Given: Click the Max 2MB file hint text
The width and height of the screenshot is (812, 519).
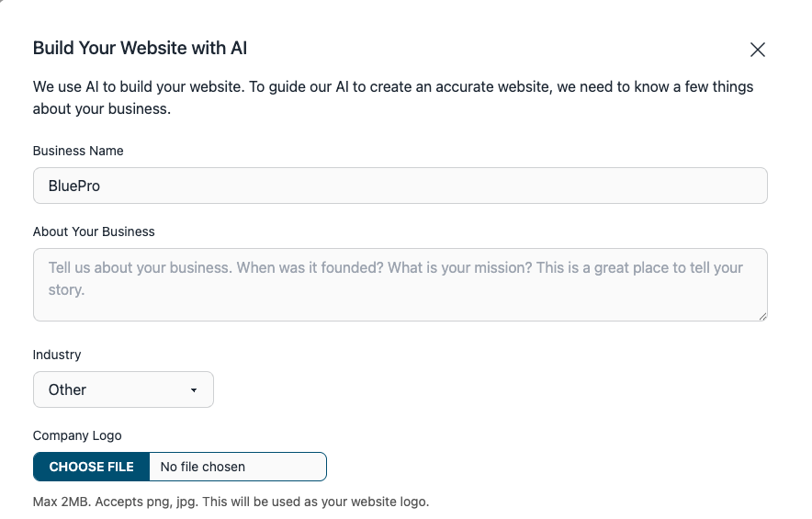Looking at the screenshot, I should (231, 502).
